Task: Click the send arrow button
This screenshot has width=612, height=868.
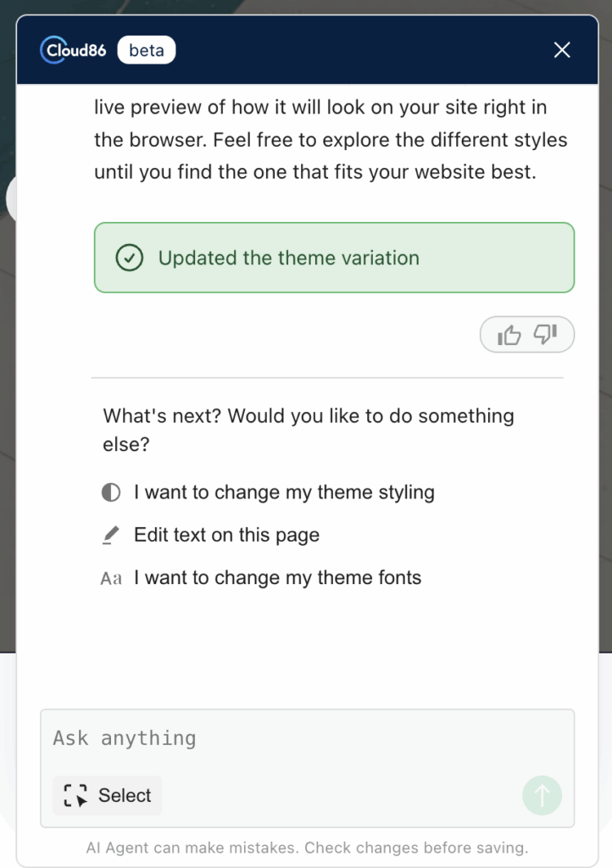Action: coord(542,795)
